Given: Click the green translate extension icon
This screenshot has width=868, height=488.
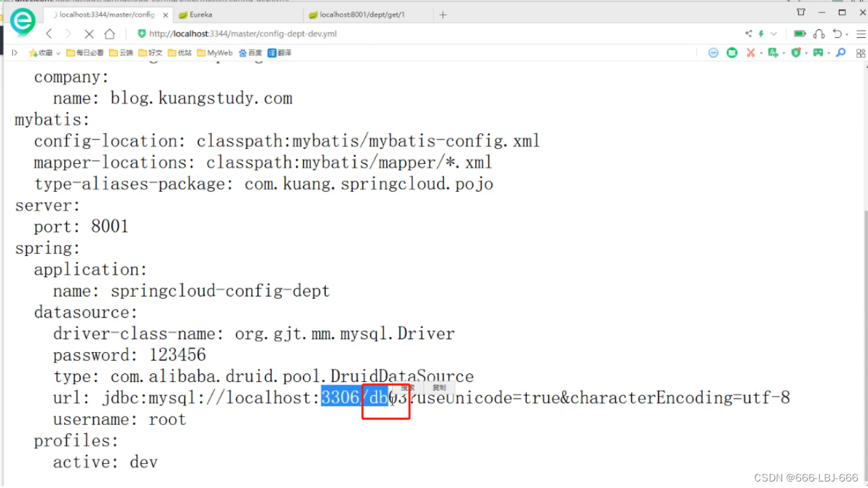Looking at the screenshot, I should [x=772, y=53].
